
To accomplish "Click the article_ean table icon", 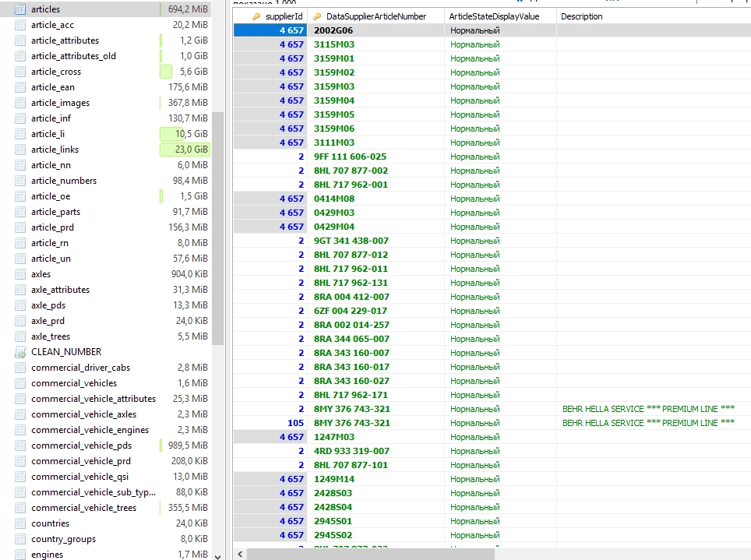I will point(20,87).
